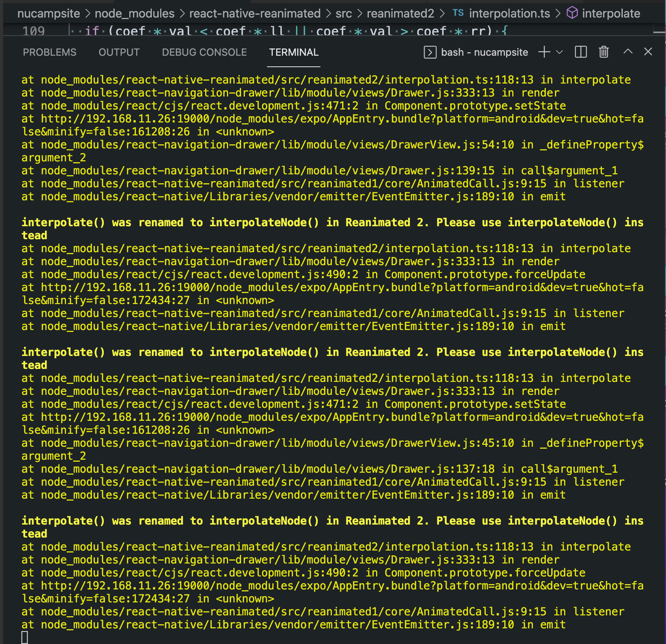Split the terminal pane
The image size is (666, 644).
(580, 52)
